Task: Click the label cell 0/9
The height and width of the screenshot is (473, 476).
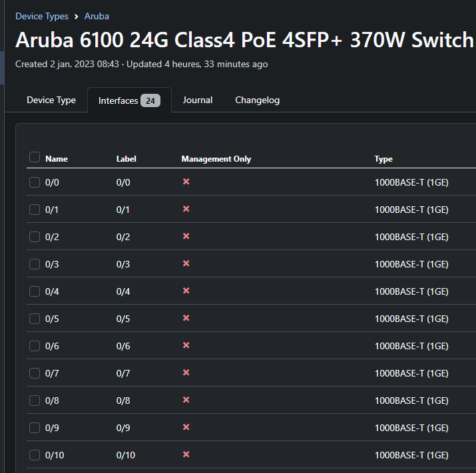Action: pos(123,428)
